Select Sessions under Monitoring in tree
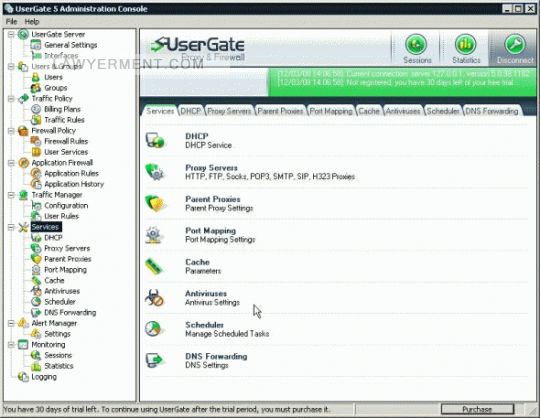This screenshot has width=540, height=418. point(58,355)
